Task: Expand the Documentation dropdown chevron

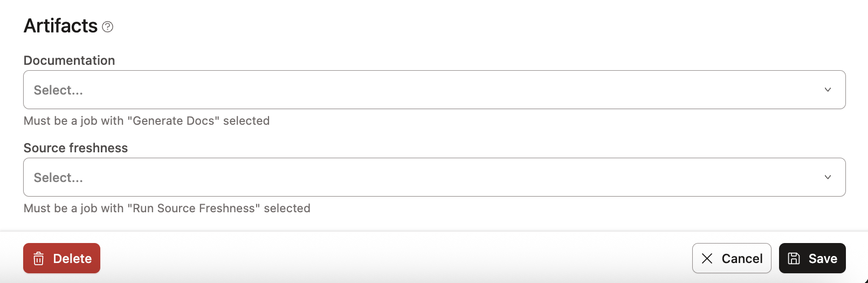Action: tap(828, 90)
